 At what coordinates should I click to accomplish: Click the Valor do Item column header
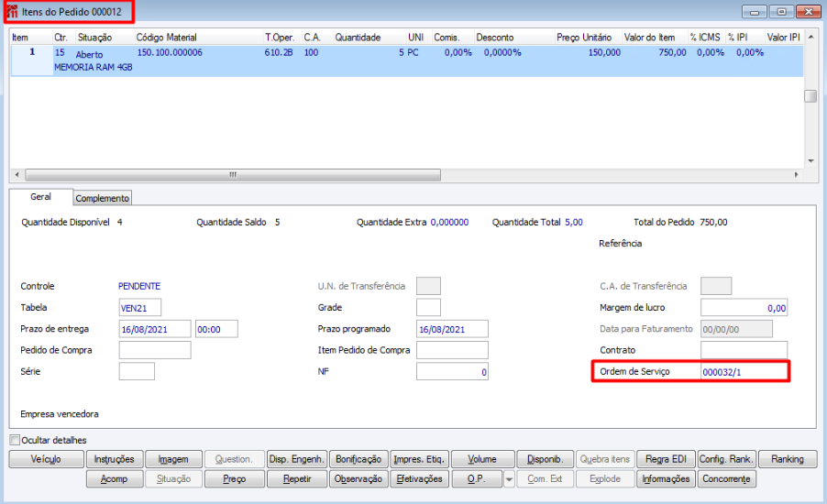(x=649, y=38)
